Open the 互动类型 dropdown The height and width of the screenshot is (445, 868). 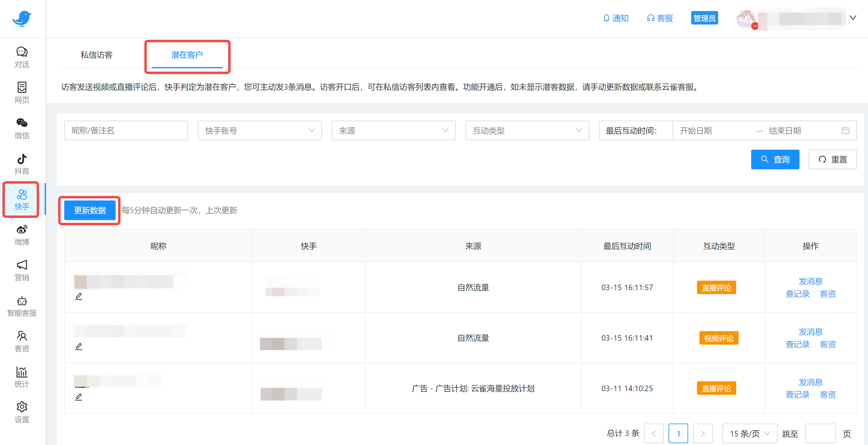pos(527,130)
